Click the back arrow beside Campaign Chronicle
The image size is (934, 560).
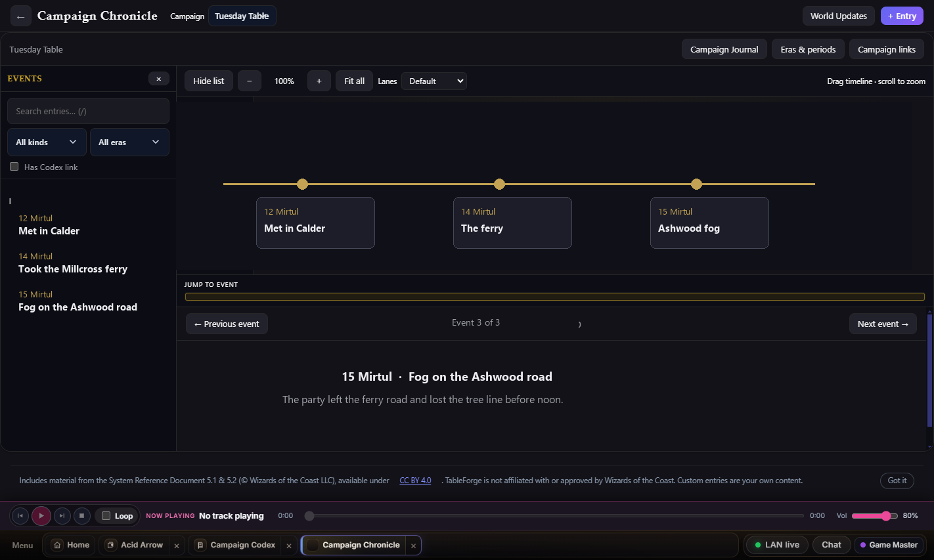[x=21, y=16]
